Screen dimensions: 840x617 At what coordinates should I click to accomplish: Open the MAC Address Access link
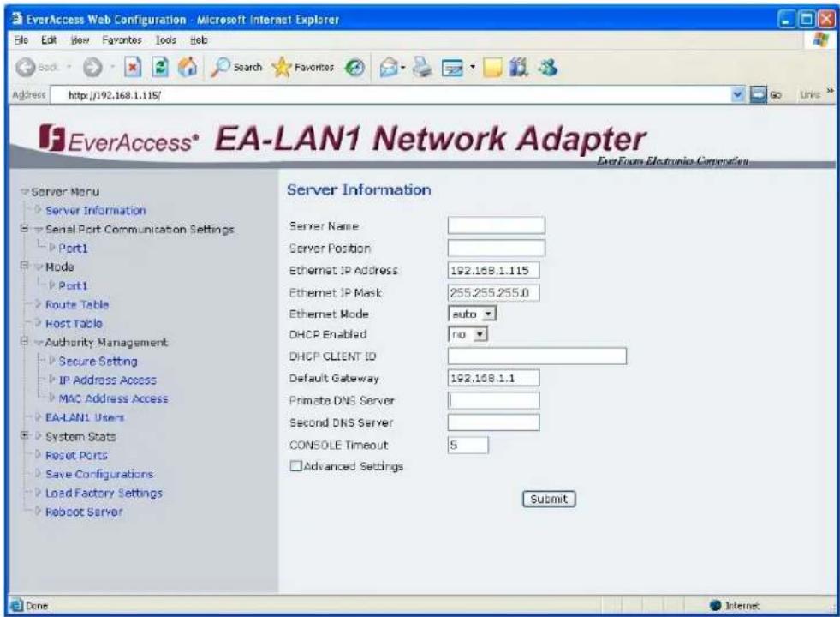pos(113,398)
